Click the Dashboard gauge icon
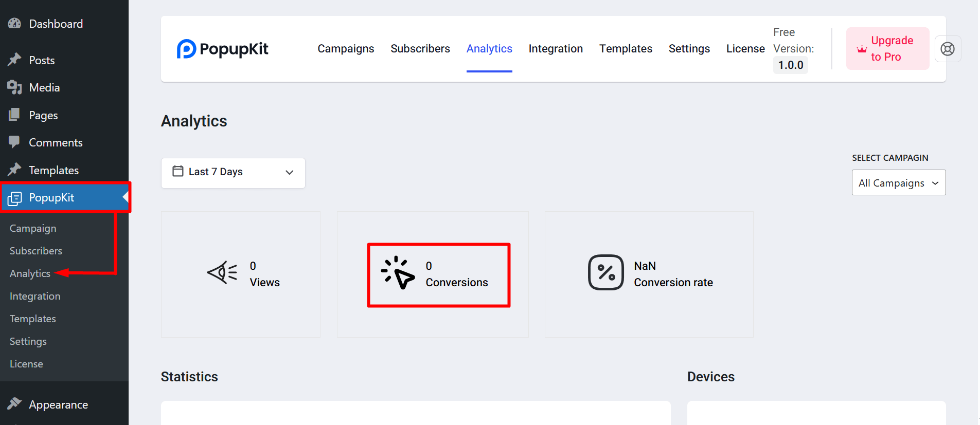980x425 pixels. pos(14,24)
